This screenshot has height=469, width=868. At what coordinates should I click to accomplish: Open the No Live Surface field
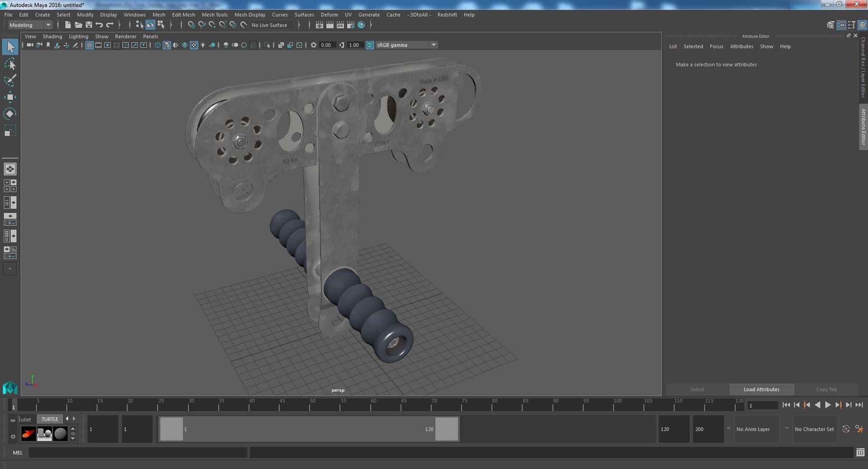(x=272, y=25)
